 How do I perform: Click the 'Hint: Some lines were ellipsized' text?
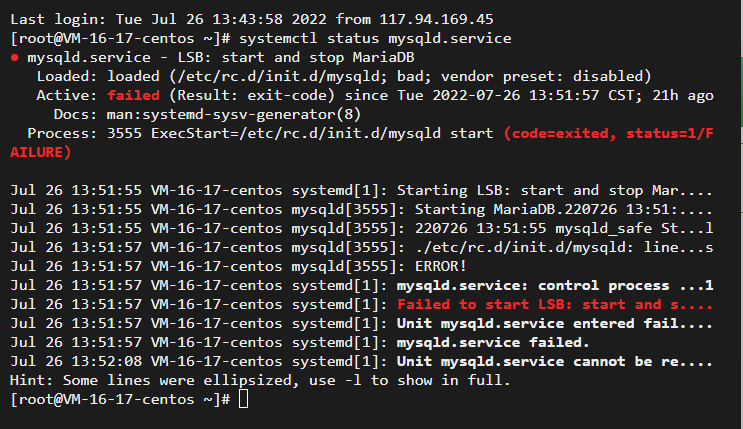(x=154, y=380)
